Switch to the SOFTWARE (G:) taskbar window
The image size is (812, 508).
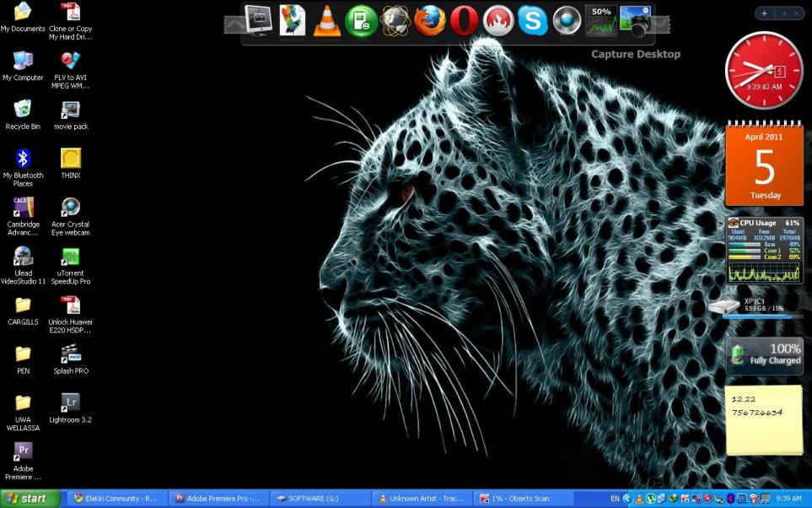pos(320,499)
